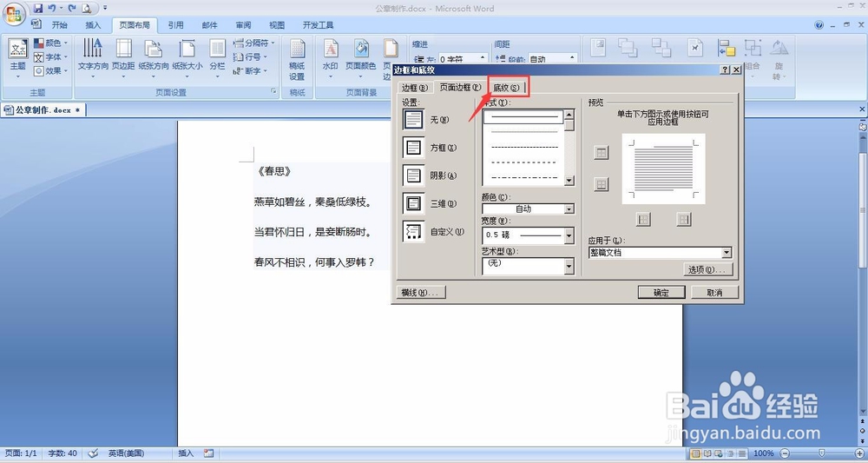This screenshot has width=868, height=463.
Task: Open Customize Quick Access Toolbar arrow
Action: pyautogui.click(x=105, y=9)
